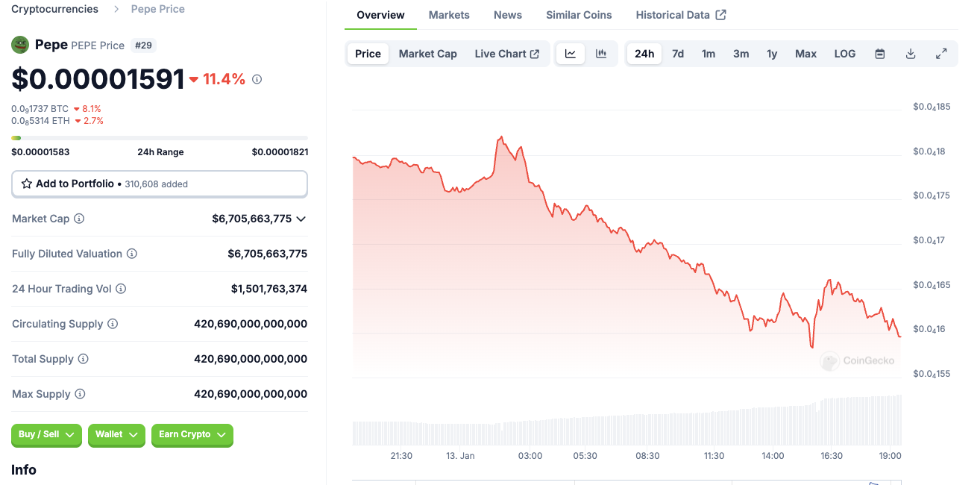Click the #29 rank badge

[x=143, y=46]
